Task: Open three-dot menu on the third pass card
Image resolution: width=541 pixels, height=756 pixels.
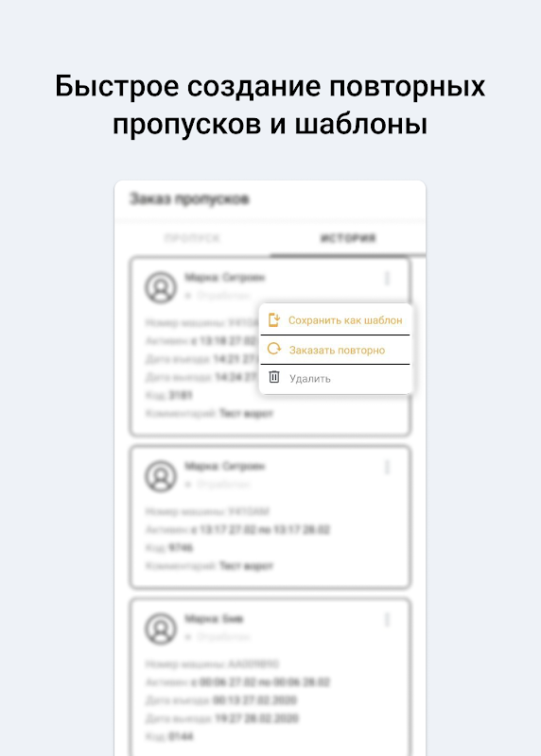Action: (387, 620)
